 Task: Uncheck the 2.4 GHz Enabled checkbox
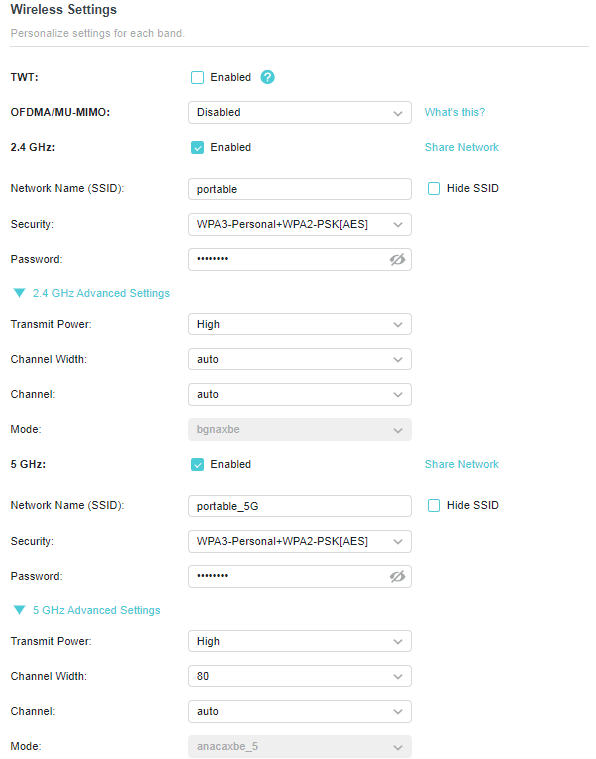198,148
